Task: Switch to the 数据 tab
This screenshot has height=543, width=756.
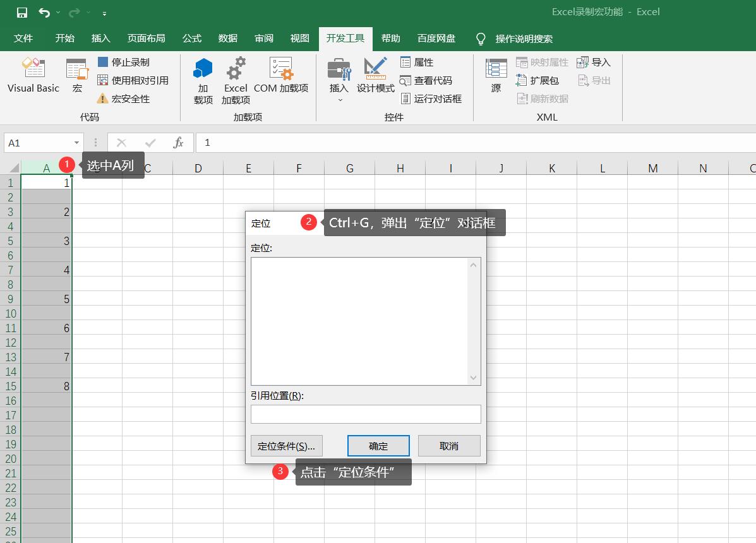Action: coord(227,38)
